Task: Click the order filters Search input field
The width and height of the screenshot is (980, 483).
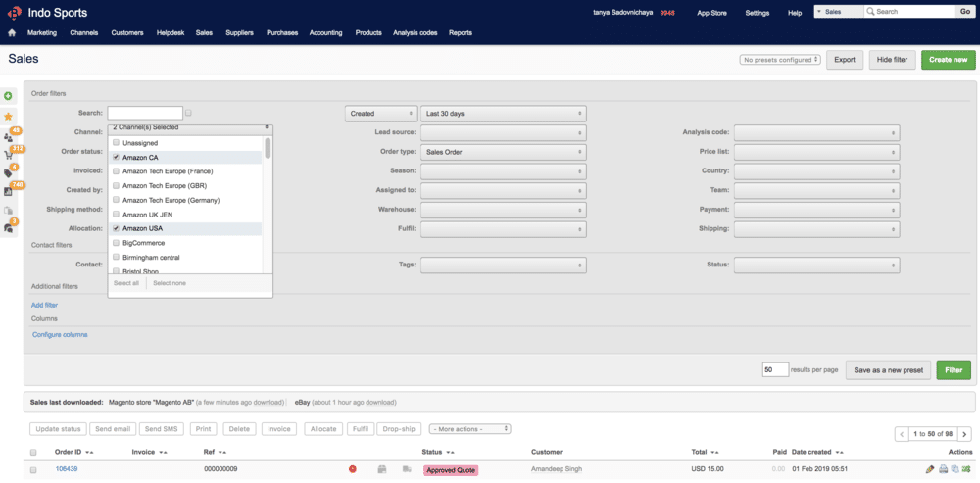Action: (x=145, y=114)
